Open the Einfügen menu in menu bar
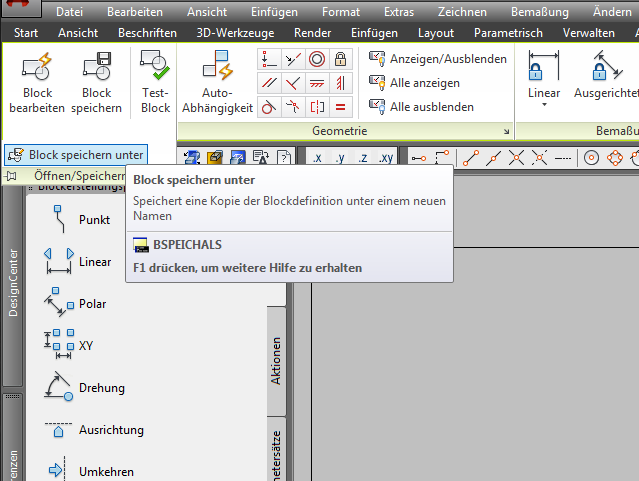Image resolution: width=639 pixels, height=481 pixels. [274, 12]
